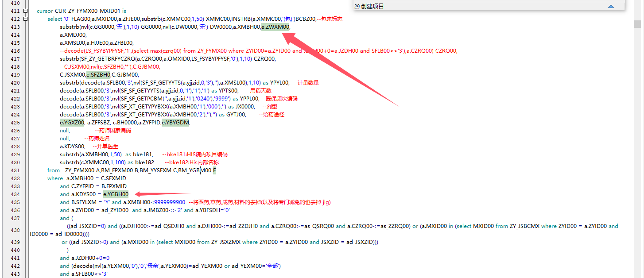Click the highlighted e.ZWXM00 column reference

click(275, 27)
